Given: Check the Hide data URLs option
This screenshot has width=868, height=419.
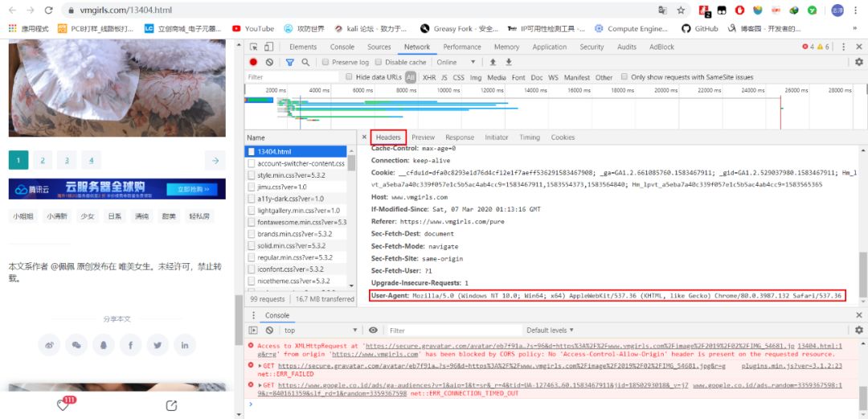Looking at the screenshot, I should click(349, 77).
